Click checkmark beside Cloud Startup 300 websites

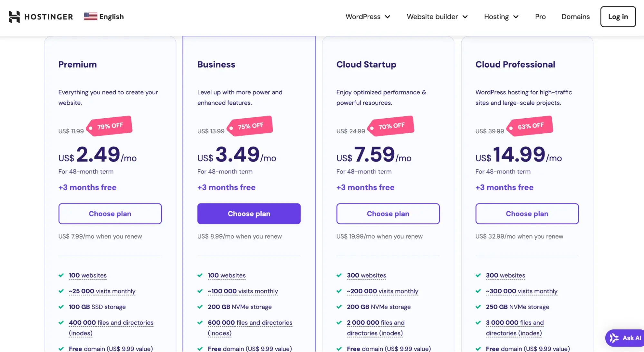[x=339, y=275]
